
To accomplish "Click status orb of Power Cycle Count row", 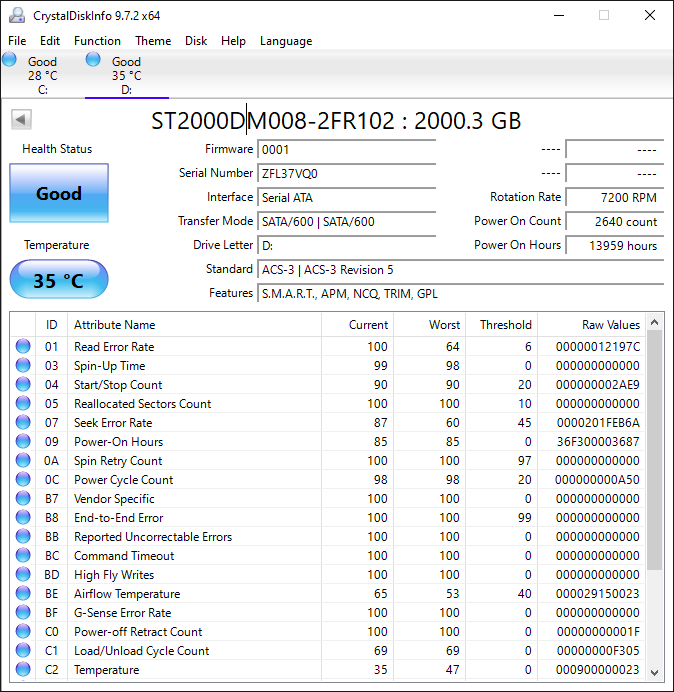I will [x=23, y=479].
